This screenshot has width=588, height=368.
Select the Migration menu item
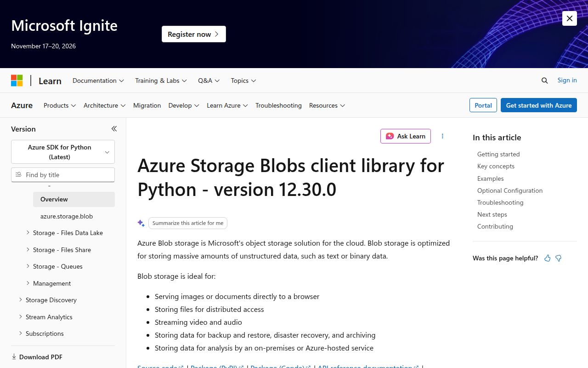(147, 105)
